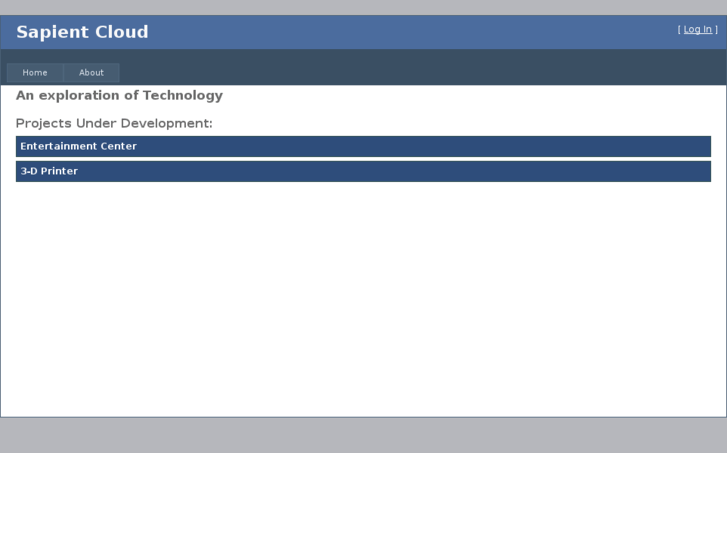Return to the site via the Sapient Cloud logo text
This screenshot has height=545, width=727.
[82, 32]
